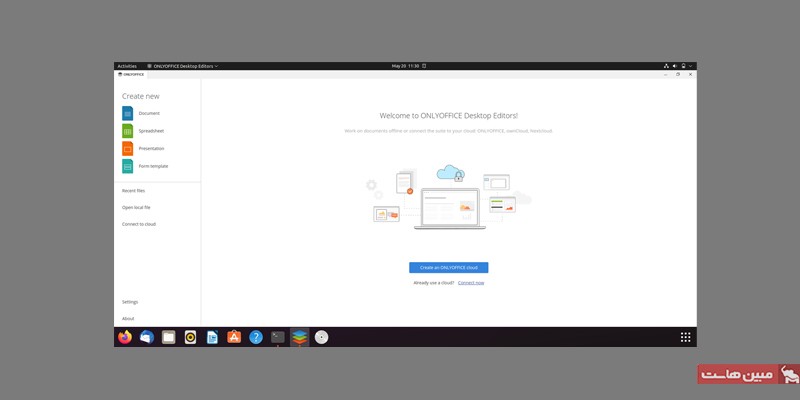Click the Help question mark dock icon
Image resolution: width=800 pixels, height=400 pixels.
(256, 337)
